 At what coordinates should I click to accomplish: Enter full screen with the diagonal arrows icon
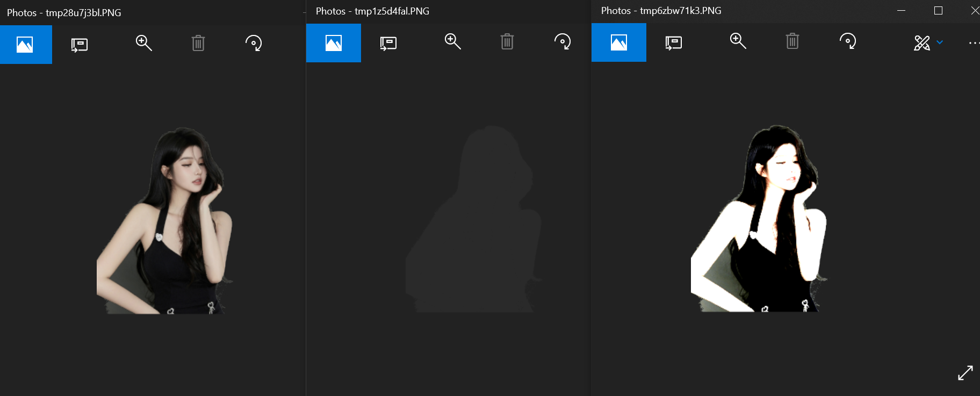tap(965, 373)
